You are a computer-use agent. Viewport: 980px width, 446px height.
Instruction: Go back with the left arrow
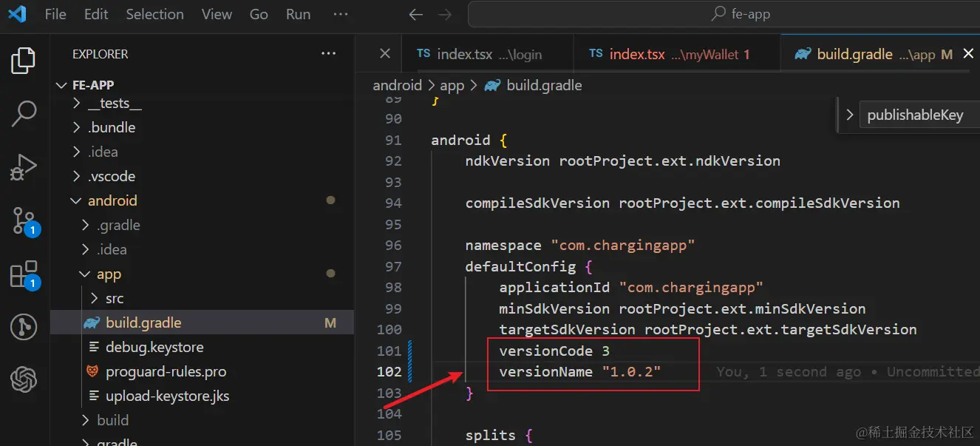pyautogui.click(x=416, y=14)
